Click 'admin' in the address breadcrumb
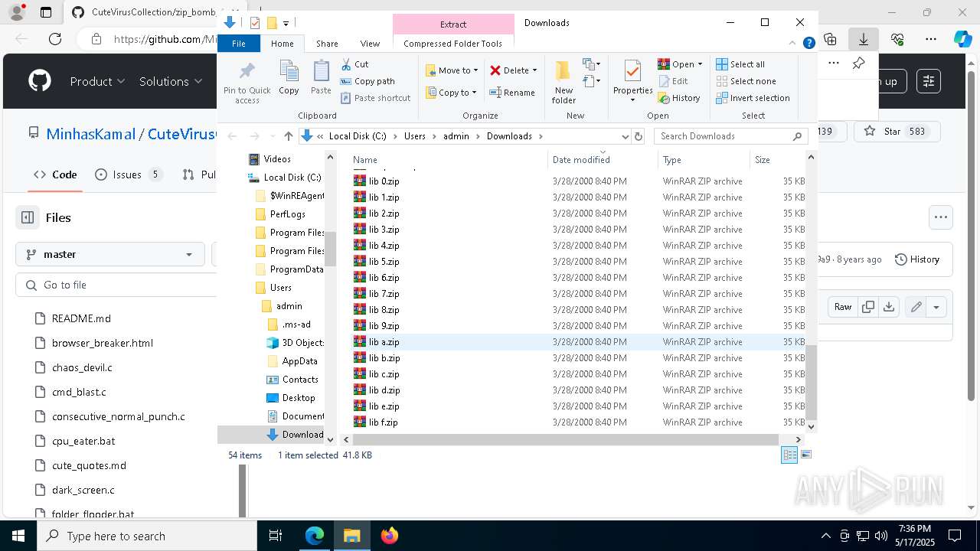 pos(456,136)
